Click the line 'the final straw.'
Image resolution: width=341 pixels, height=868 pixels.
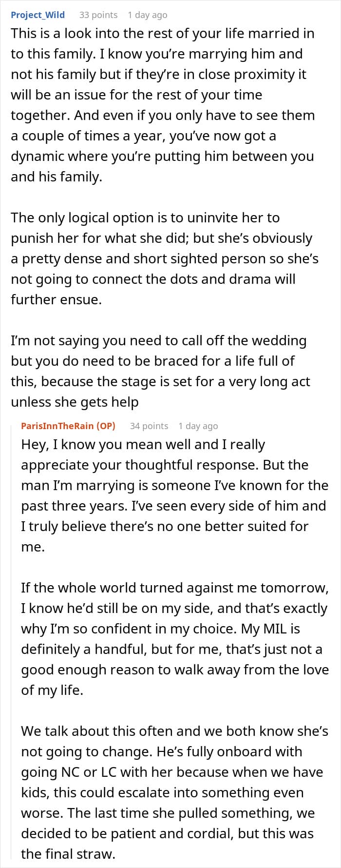68,854
